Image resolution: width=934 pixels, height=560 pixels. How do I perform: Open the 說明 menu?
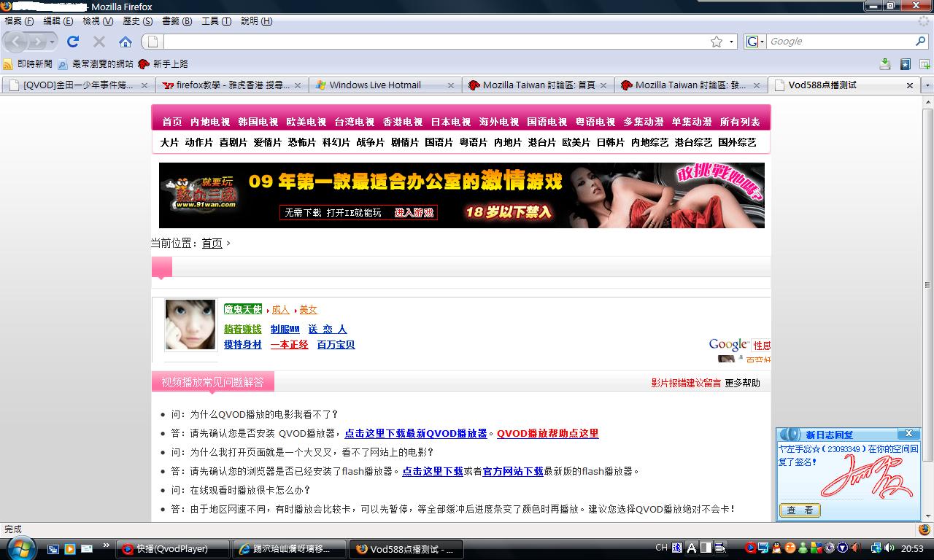[x=256, y=21]
